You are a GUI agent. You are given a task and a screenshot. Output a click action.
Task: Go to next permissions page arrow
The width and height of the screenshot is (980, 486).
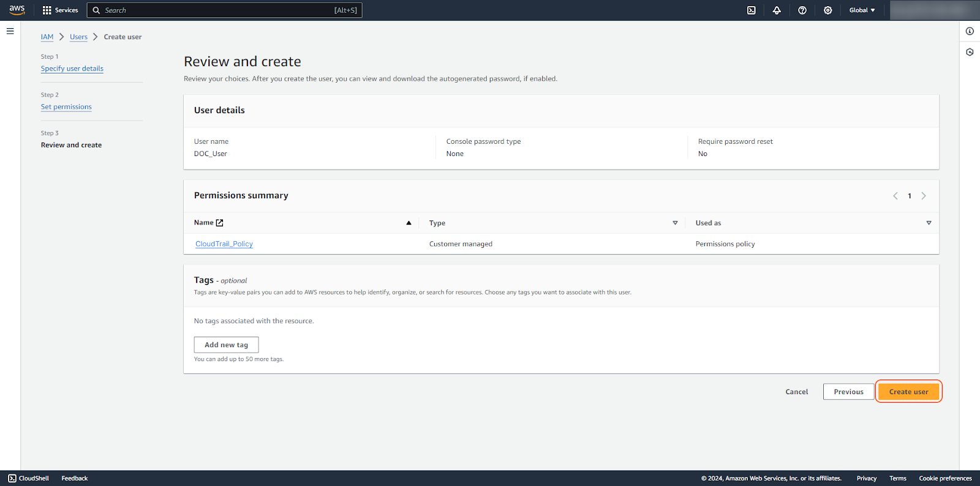(924, 196)
